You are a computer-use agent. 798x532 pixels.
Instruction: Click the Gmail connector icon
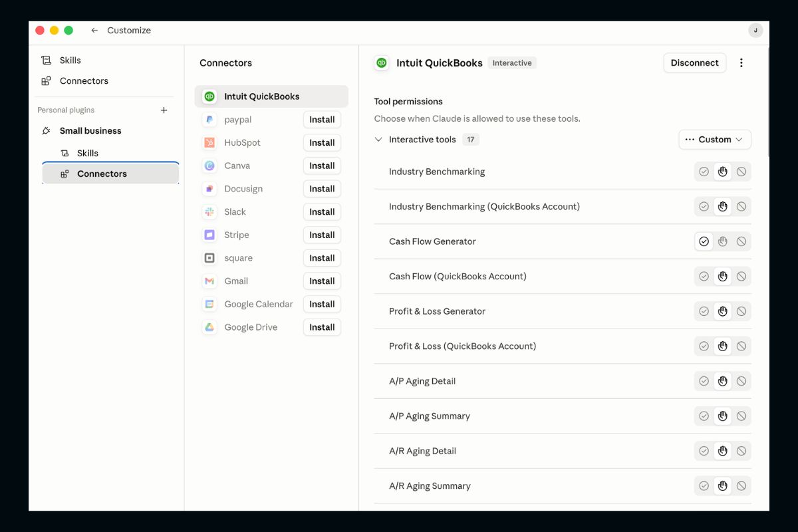tap(209, 281)
